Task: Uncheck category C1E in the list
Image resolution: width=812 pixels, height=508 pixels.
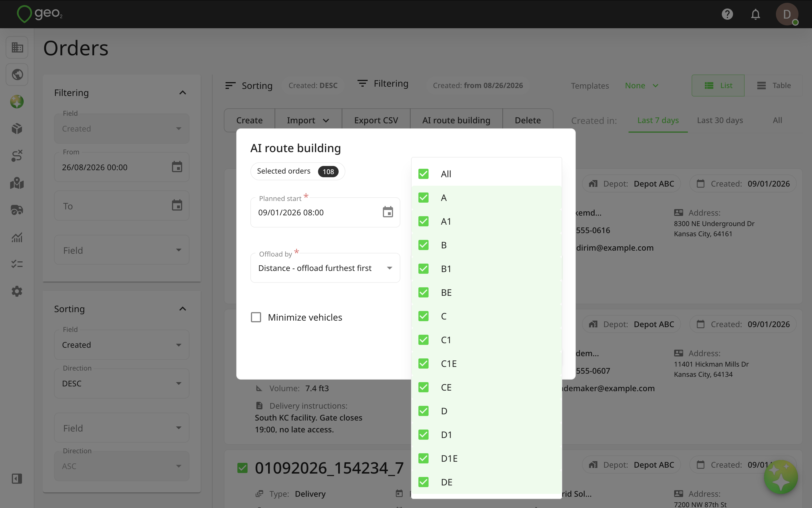Action: click(423, 364)
